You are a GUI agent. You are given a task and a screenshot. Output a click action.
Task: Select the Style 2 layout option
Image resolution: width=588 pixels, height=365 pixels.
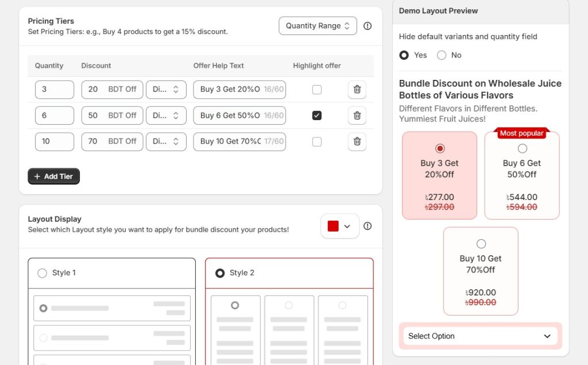[220, 273]
